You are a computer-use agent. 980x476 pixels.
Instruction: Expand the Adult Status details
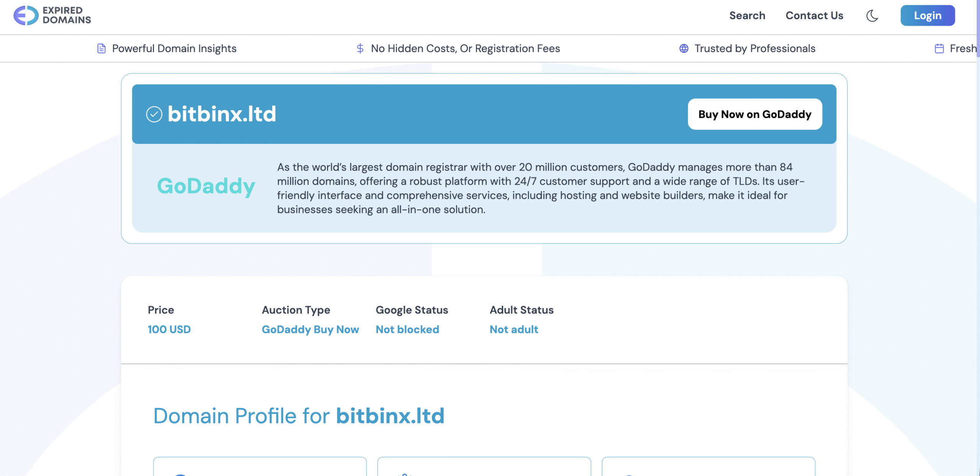(514, 329)
